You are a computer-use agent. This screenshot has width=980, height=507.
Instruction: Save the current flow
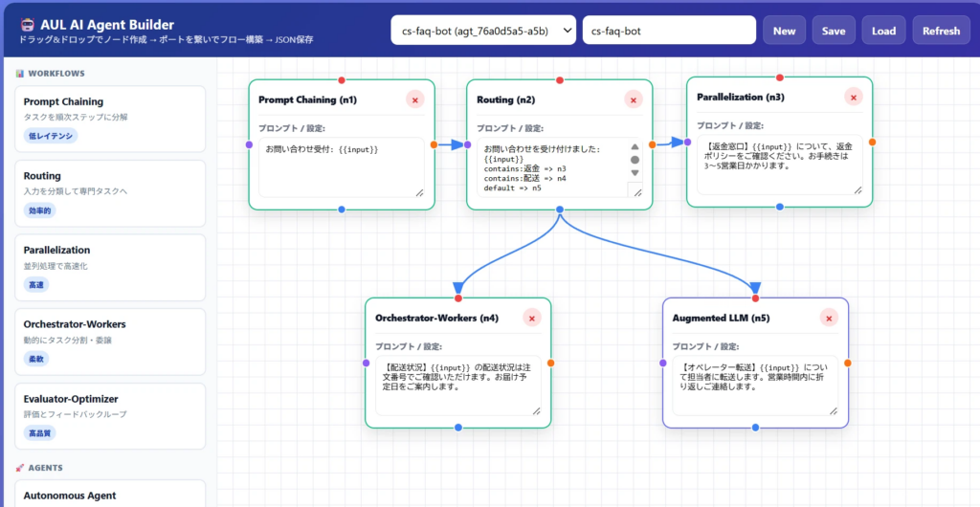(834, 31)
